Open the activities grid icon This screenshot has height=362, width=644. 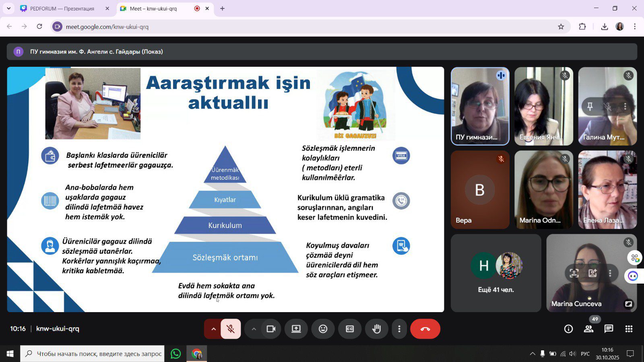(629, 329)
